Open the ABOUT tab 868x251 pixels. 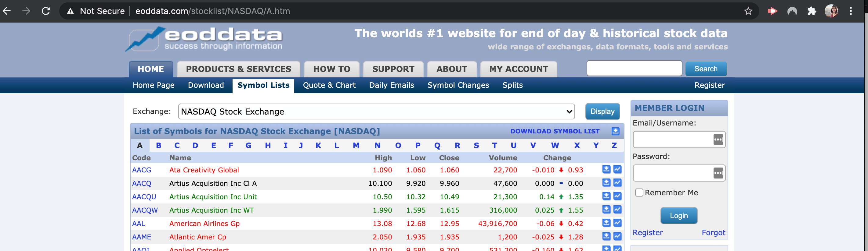pyautogui.click(x=452, y=69)
